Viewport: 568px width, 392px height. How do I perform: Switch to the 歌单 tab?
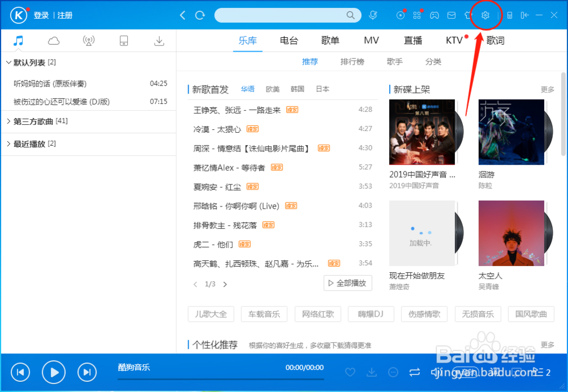(330, 40)
